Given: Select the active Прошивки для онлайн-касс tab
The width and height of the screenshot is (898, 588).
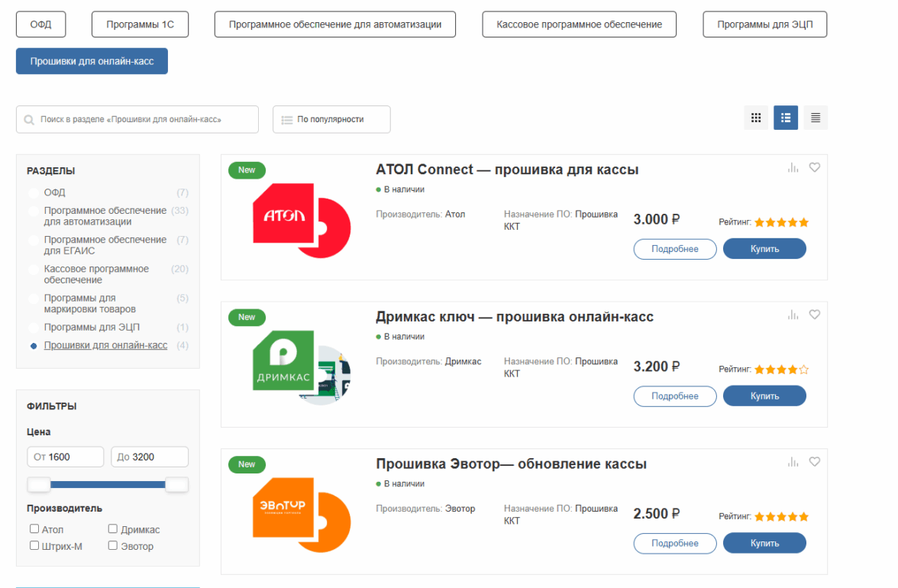Looking at the screenshot, I should pyautogui.click(x=92, y=61).
